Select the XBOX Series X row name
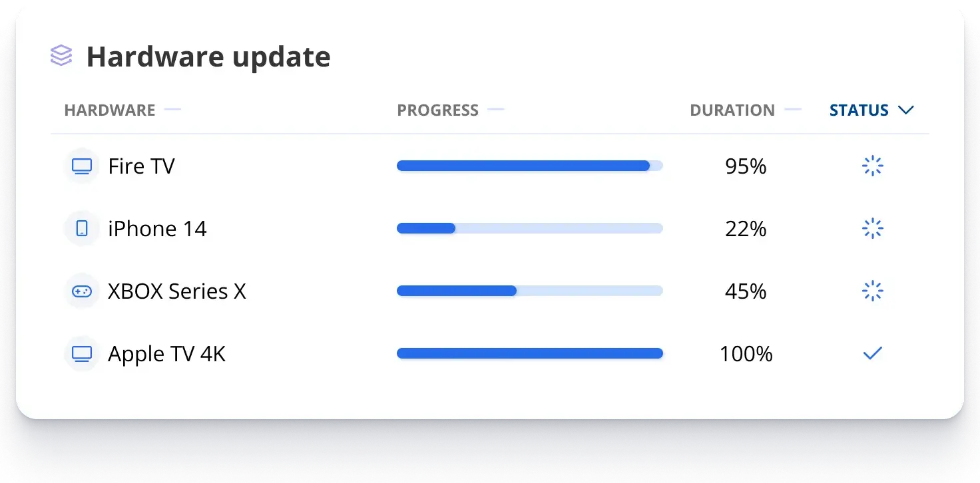Viewport: 980px width, 483px height. click(177, 291)
